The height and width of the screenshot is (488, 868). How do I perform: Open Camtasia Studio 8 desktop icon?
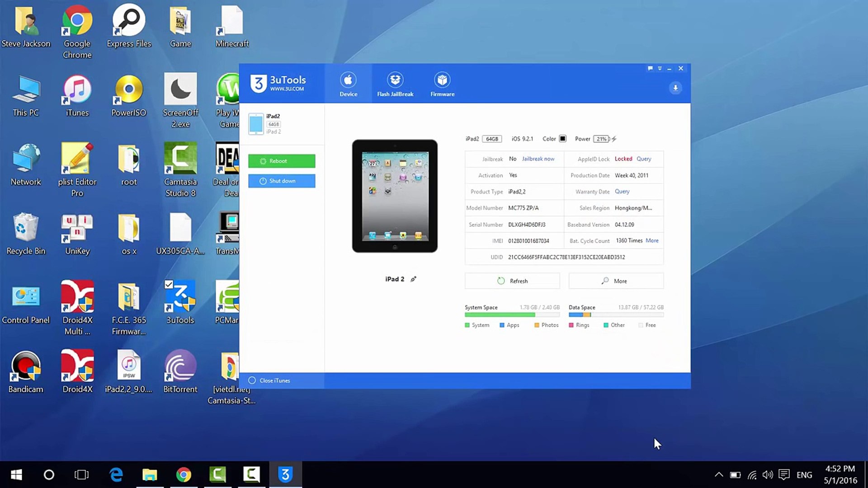click(180, 170)
